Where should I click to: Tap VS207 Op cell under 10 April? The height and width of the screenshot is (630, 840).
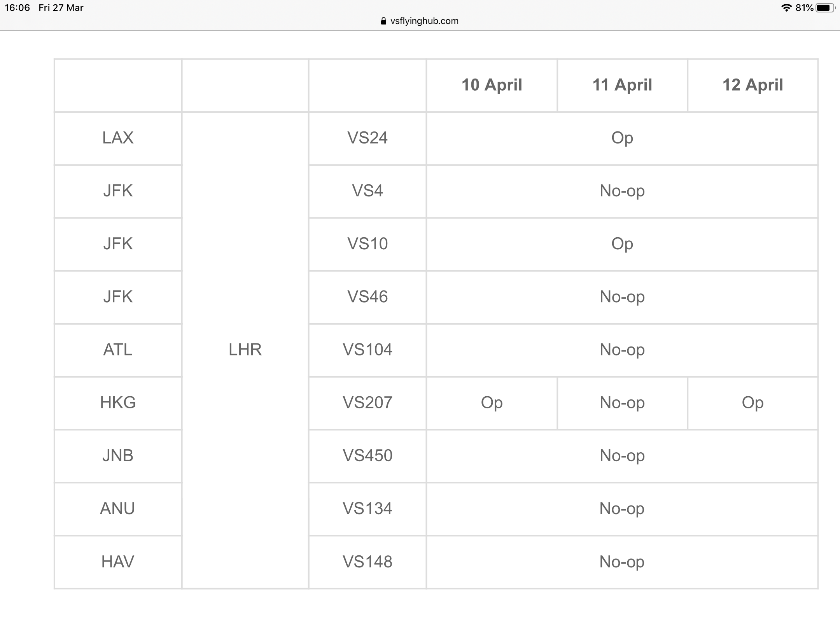[x=492, y=403]
